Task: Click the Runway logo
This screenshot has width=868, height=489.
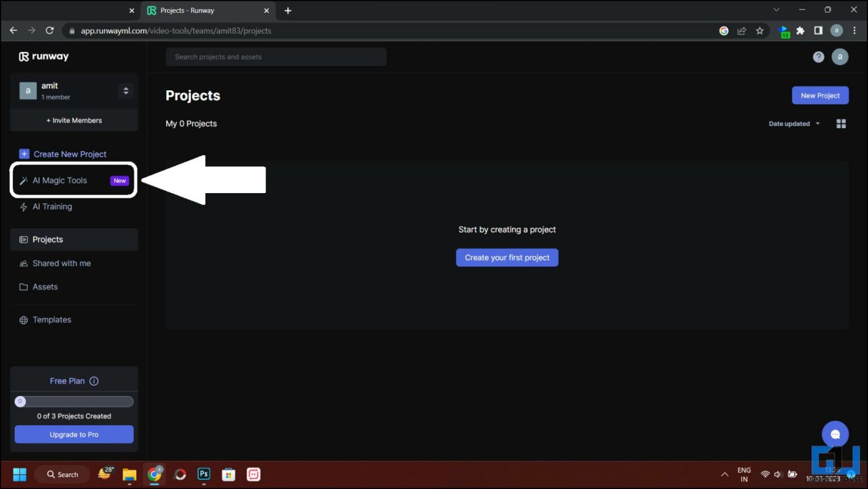Action: [44, 56]
